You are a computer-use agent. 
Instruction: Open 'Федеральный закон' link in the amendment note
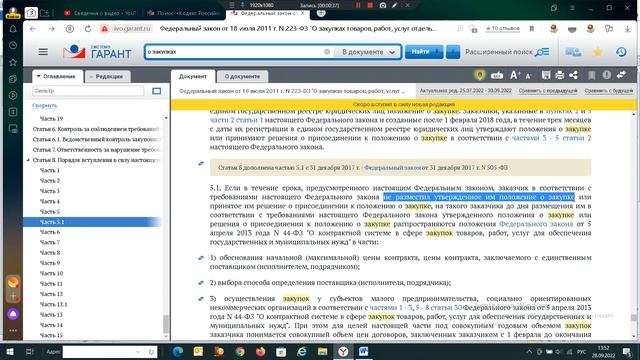pos(392,168)
